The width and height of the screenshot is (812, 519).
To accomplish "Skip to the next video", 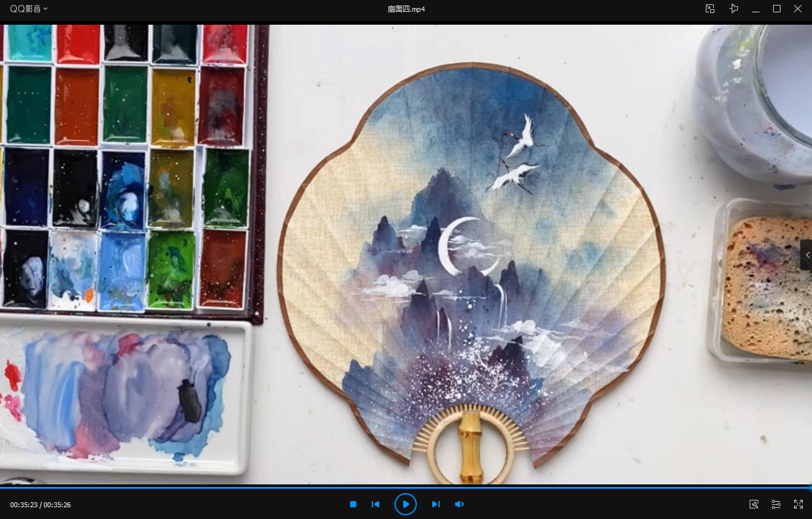I will pyautogui.click(x=435, y=504).
